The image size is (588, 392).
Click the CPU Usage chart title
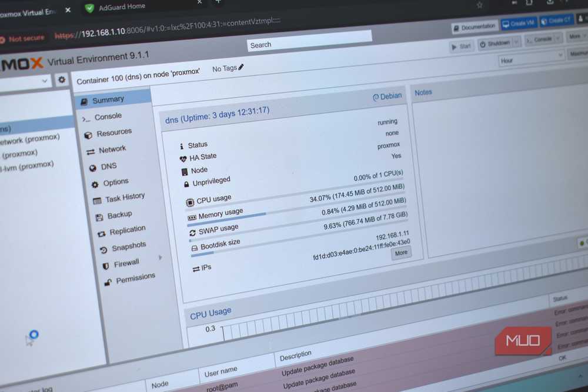coord(211,313)
